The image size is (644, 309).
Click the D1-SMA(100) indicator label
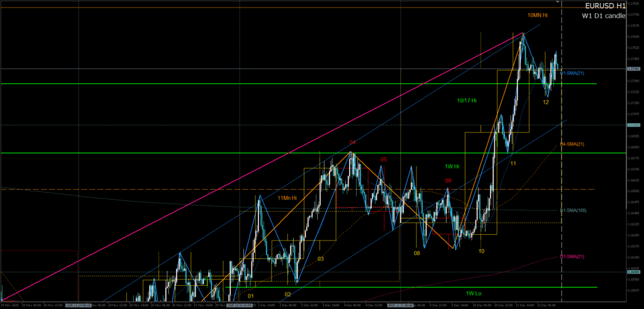574,210
